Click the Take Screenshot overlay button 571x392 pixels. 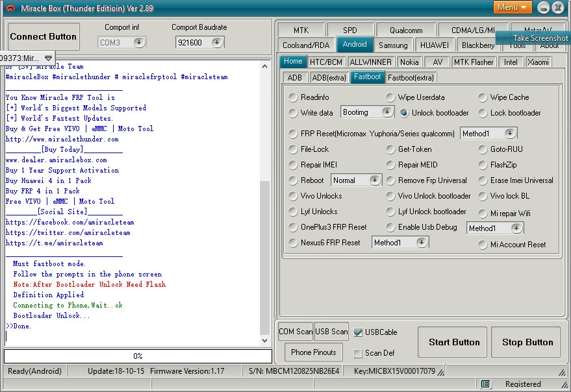[534, 38]
